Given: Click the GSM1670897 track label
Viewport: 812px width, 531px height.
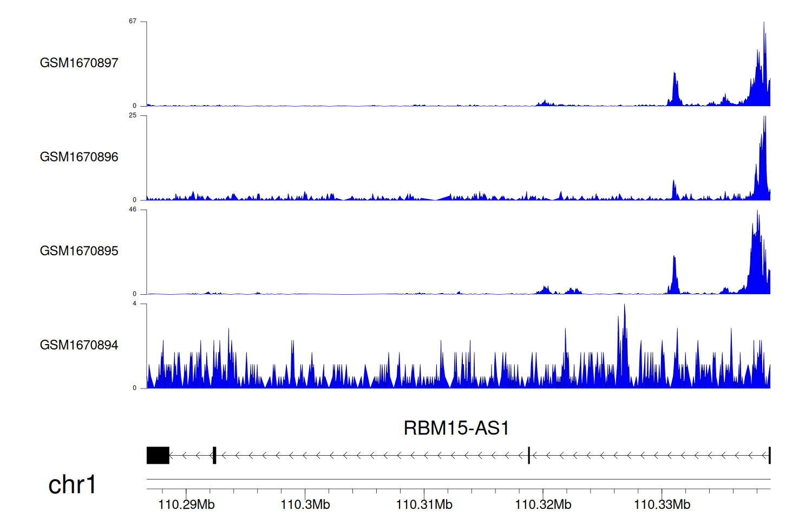Looking at the screenshot, I should pos(79,63).
